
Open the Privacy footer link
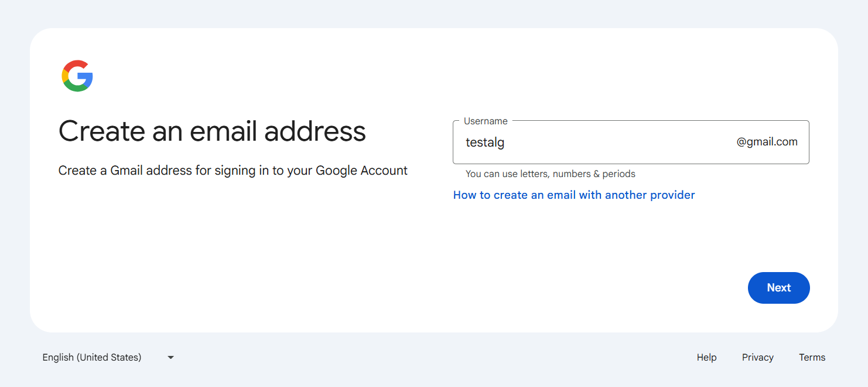tap(757, 357)
